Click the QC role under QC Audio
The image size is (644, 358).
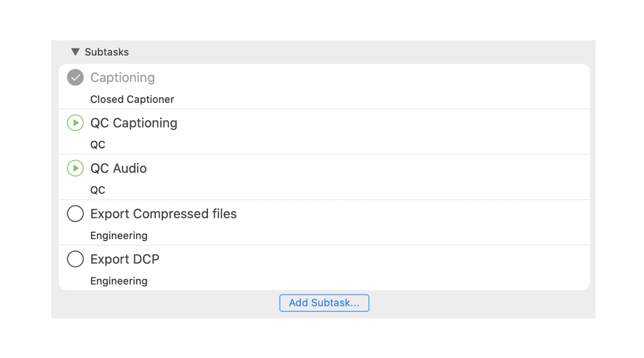coord(98,190)
